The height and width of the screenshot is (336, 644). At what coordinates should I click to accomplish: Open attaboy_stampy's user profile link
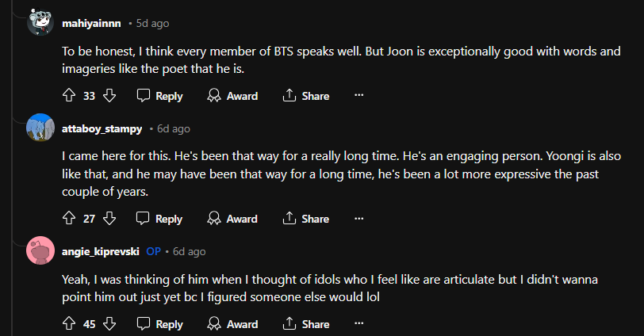pyautogui.click(x=102, y=128)
